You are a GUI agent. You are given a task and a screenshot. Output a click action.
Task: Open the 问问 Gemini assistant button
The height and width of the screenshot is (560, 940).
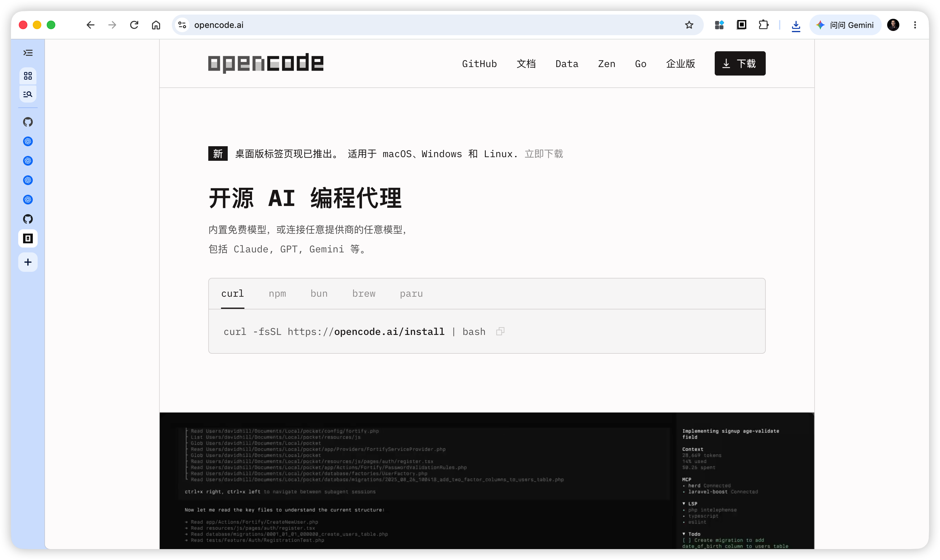click(x=845, y=25)
